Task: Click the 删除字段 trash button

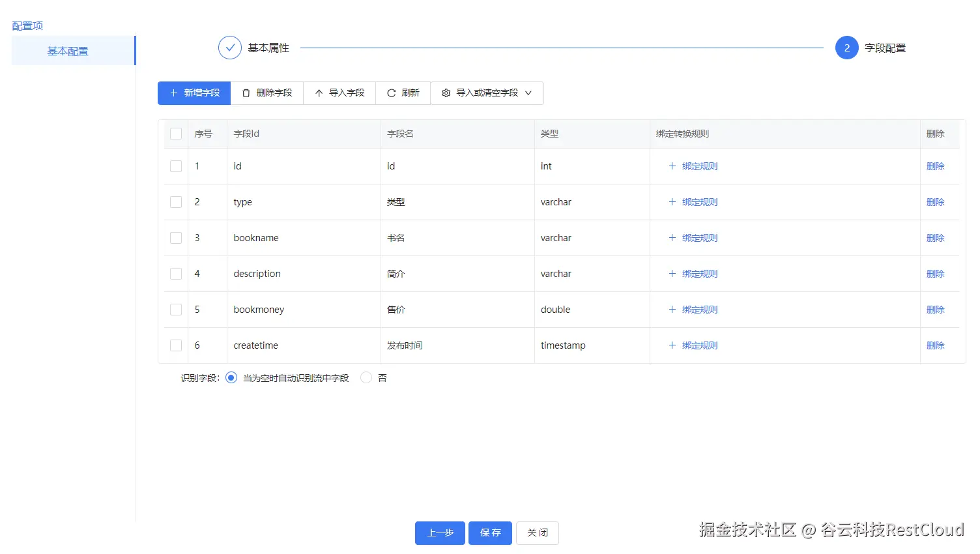Action: (x=267, y=93)
